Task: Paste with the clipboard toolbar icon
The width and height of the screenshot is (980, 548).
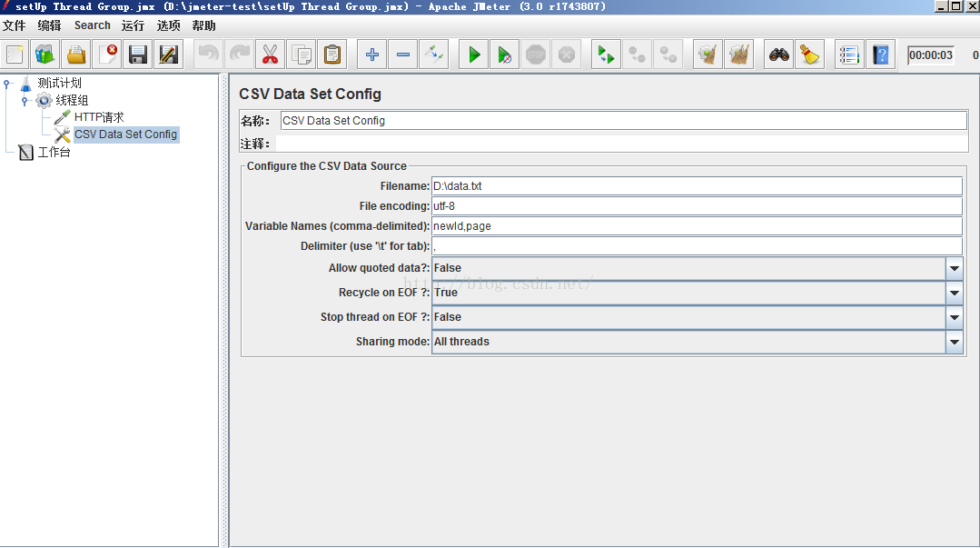Action: tap(332, 55)
